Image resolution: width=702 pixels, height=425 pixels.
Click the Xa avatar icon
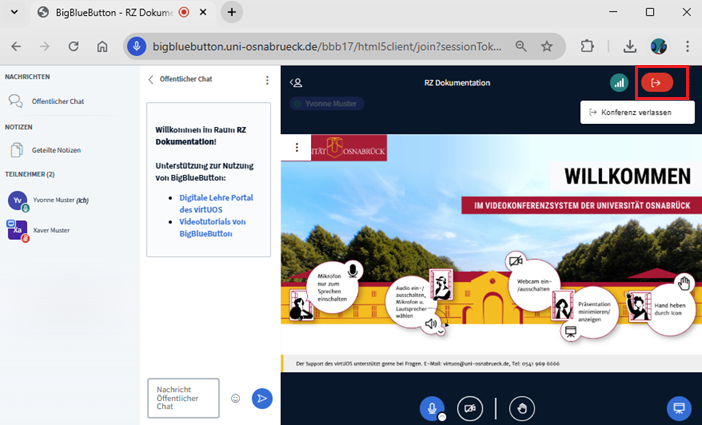coord(17,230)
